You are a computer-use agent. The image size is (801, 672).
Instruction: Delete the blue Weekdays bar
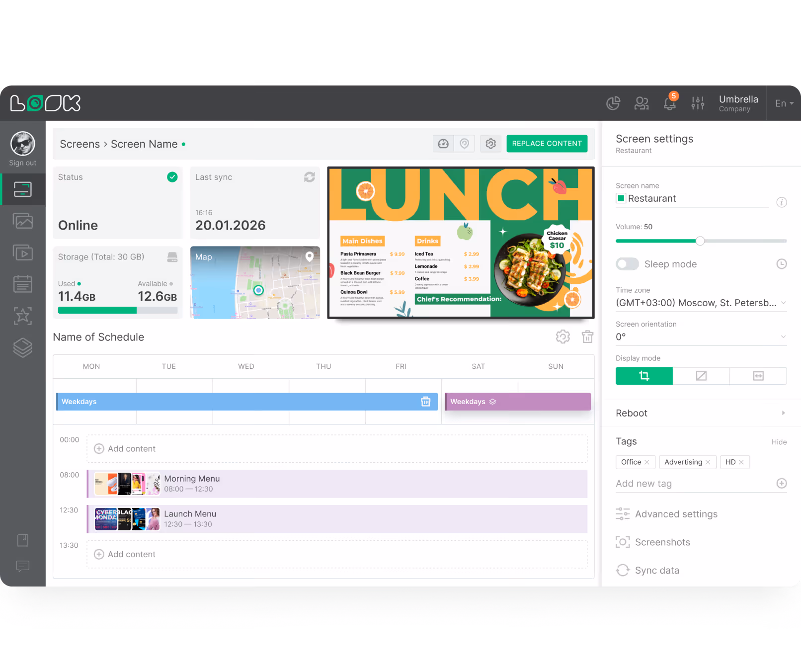point(426,402)
